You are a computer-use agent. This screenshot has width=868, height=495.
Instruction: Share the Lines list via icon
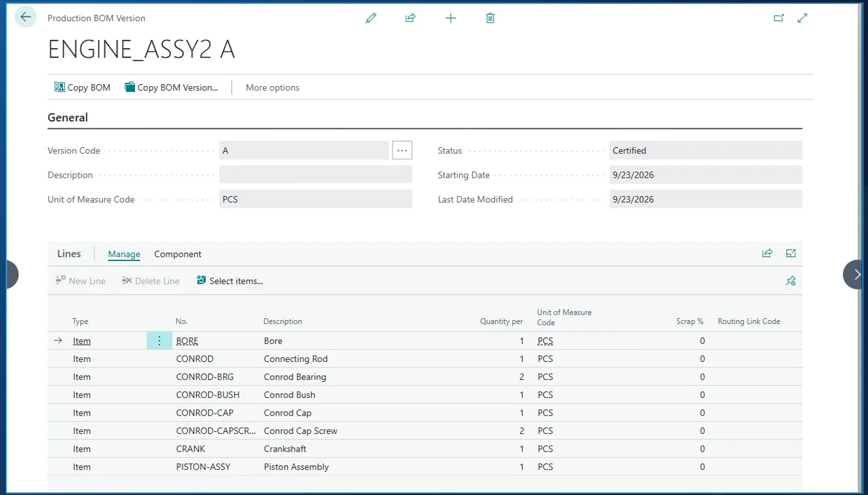(767, 254)
